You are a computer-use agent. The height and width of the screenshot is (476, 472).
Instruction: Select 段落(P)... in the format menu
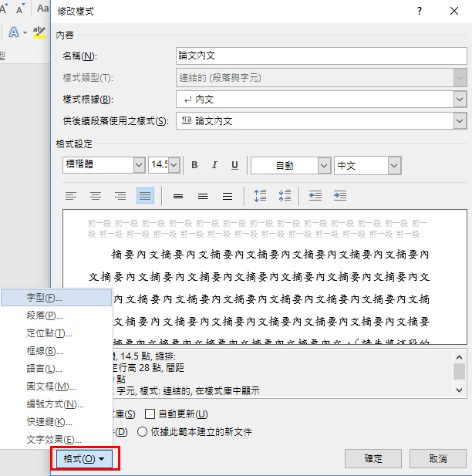pos(45,315)
